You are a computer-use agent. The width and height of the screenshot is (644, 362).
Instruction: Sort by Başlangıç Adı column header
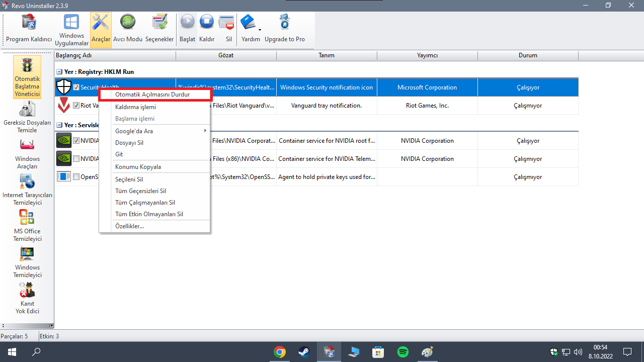[115, 55]
